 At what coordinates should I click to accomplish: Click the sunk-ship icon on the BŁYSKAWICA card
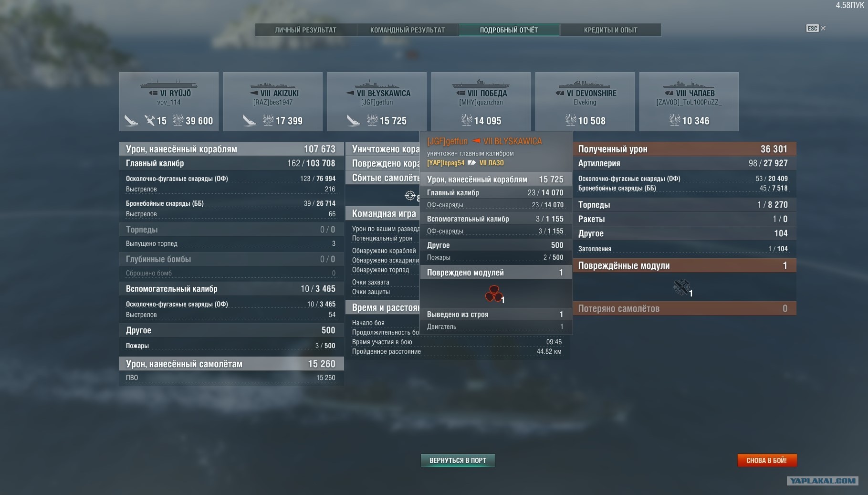click(x=354, y=120)
